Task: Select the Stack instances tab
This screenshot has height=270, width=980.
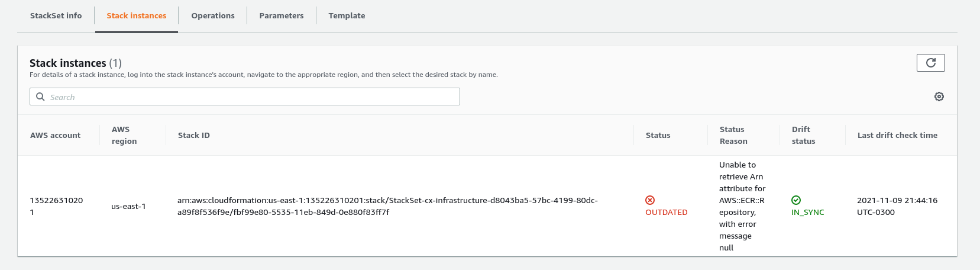Action: [x=136, y=16]
